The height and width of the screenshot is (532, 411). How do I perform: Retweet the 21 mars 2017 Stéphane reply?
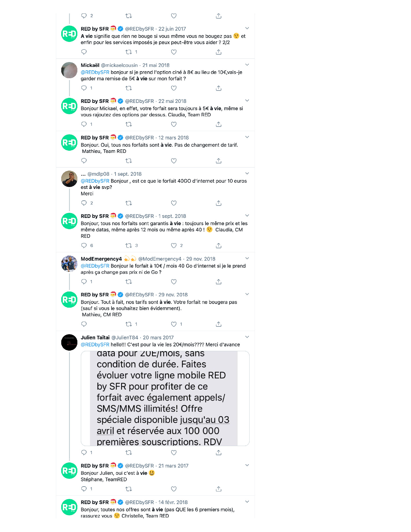click(x=129, y=489)
